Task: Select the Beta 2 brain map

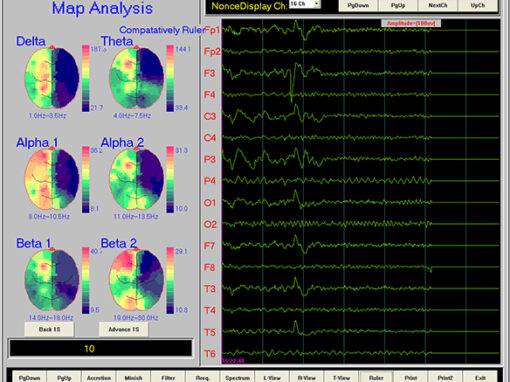Action: point(136,279)
